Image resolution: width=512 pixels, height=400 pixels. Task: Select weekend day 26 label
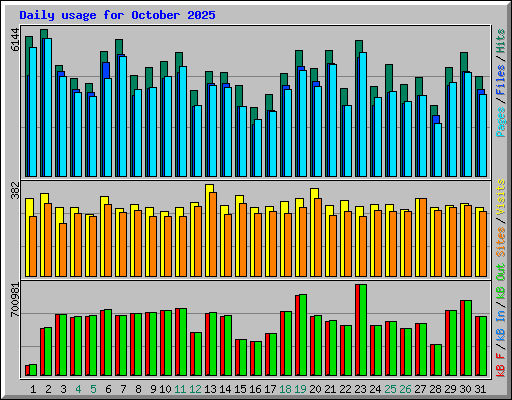point(405,389)
